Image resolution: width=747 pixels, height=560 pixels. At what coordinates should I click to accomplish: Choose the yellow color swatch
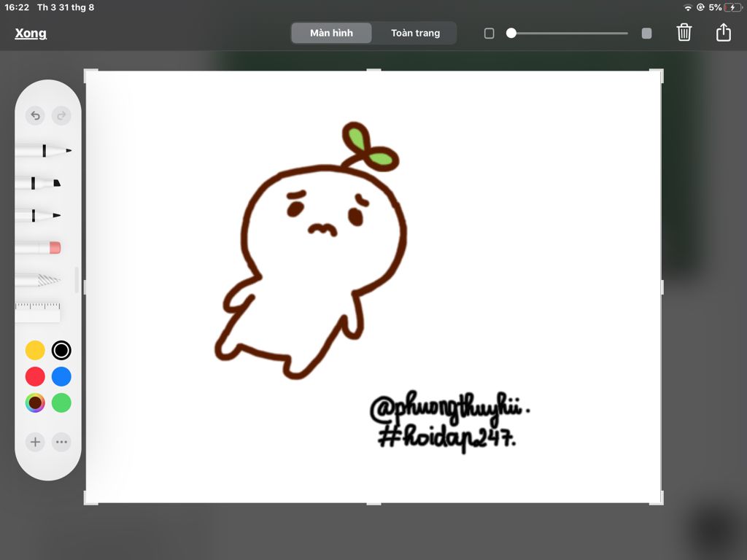tap(35, 350)
